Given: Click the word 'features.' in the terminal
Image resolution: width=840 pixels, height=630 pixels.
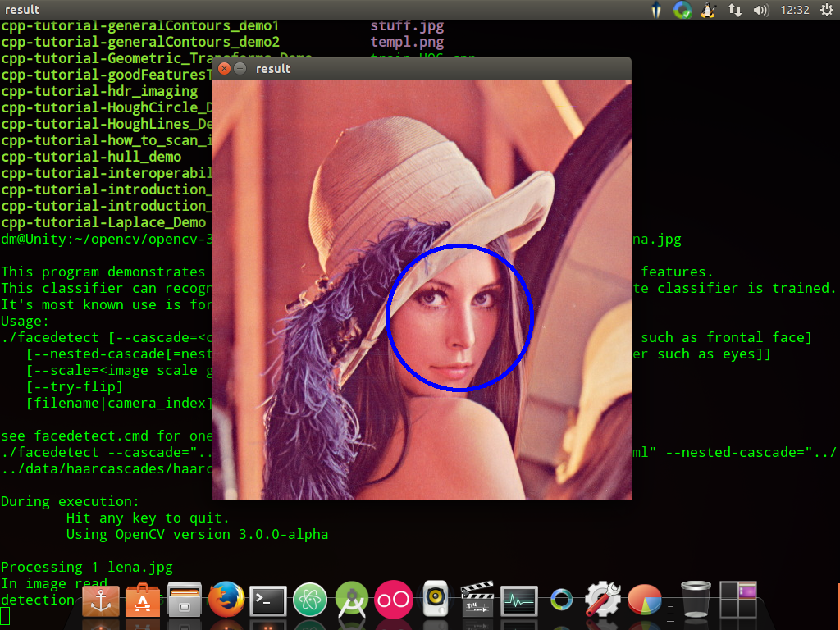Looking at the screenshot, I should coord(677,272).
